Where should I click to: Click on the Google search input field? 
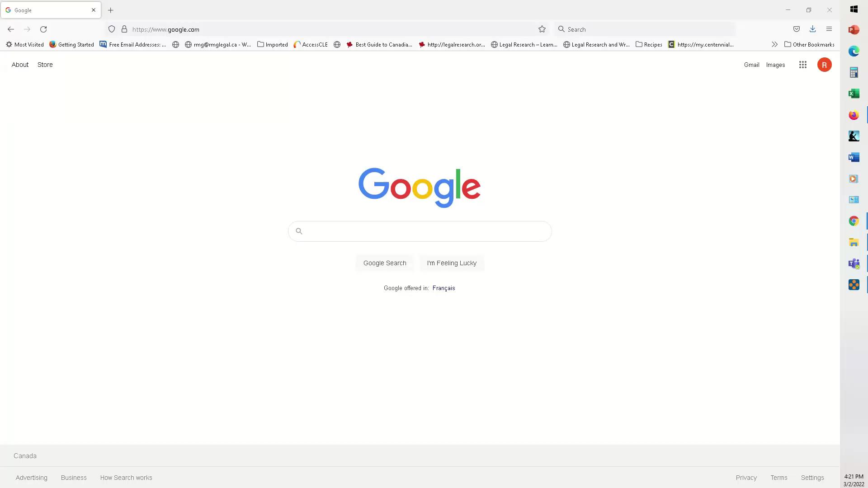click(x=419, y=231)
